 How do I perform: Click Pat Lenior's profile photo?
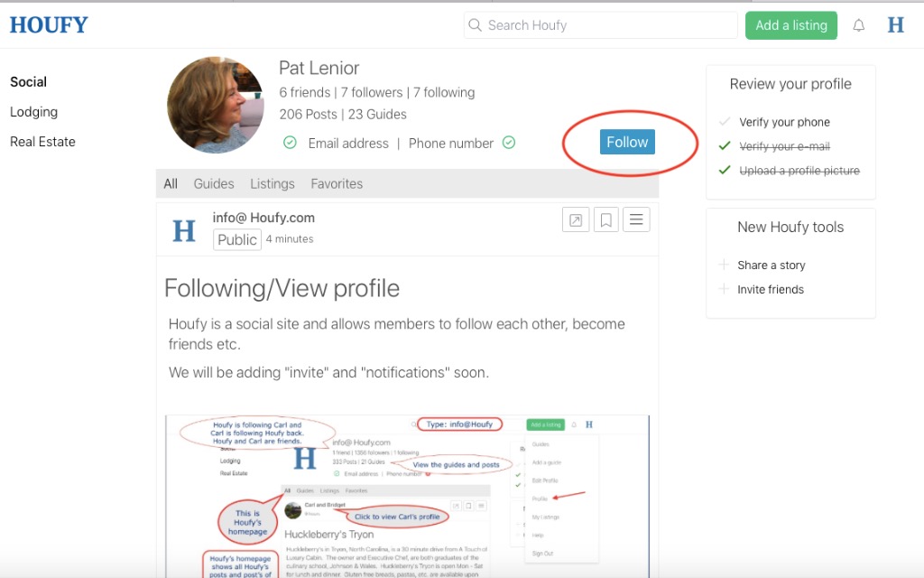tap(216, 105)
